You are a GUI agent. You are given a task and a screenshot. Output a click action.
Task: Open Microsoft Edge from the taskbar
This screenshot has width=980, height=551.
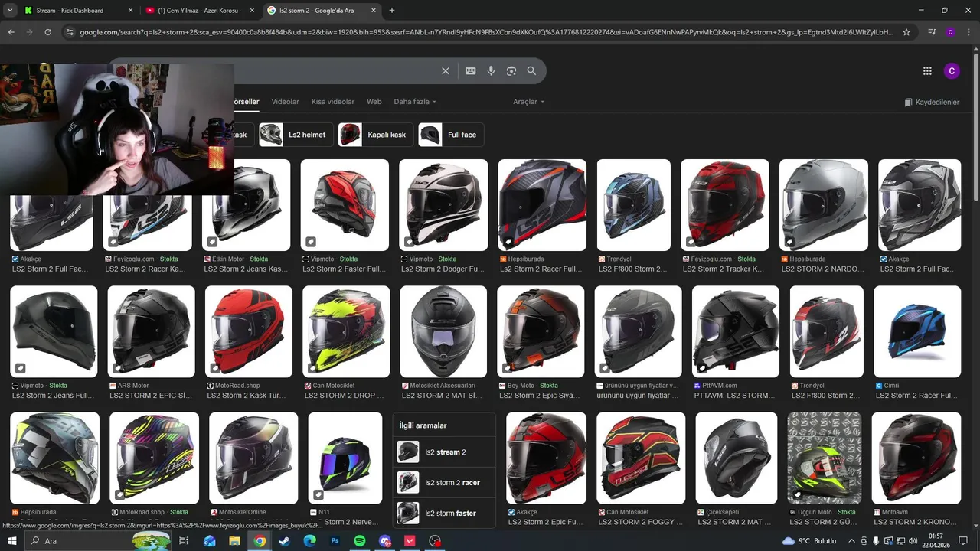coord(309,541)
